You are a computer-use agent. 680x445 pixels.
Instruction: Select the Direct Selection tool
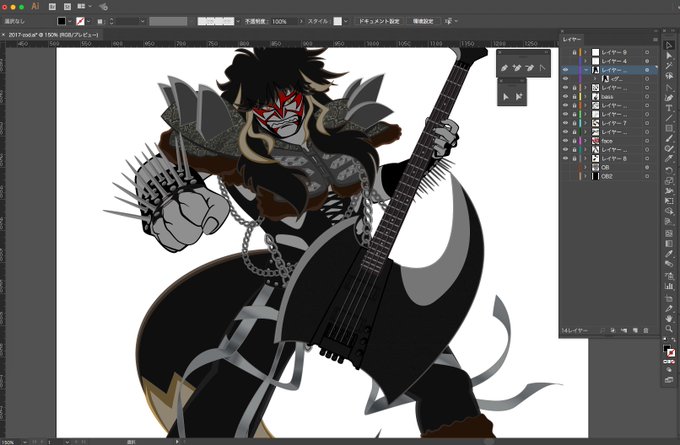669,56
